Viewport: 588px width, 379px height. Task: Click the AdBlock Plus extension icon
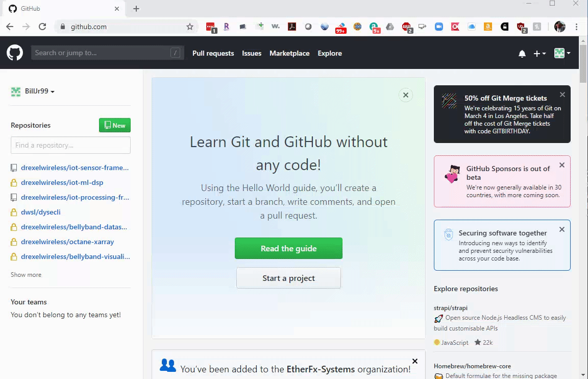coord(406,27)
